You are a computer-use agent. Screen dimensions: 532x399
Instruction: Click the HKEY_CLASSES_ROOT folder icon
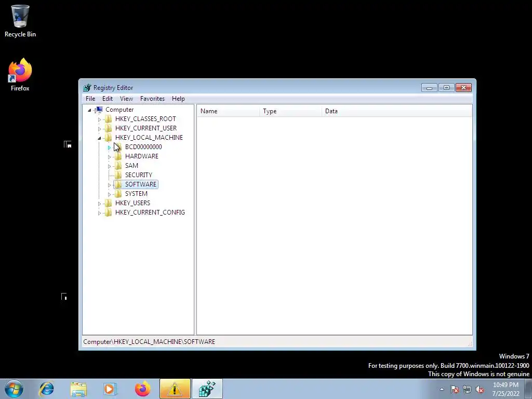[109, 119]
